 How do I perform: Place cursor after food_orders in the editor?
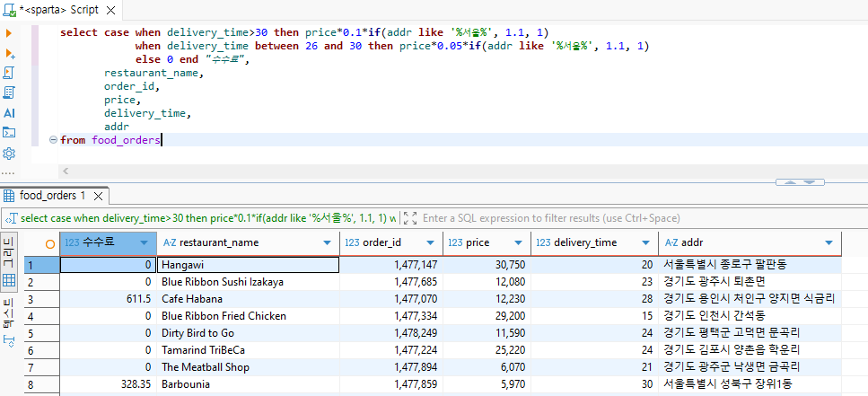161,140
